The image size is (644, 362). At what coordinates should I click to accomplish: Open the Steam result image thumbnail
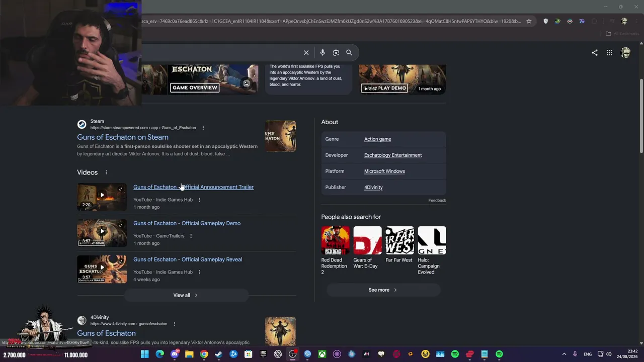(280, 136)
